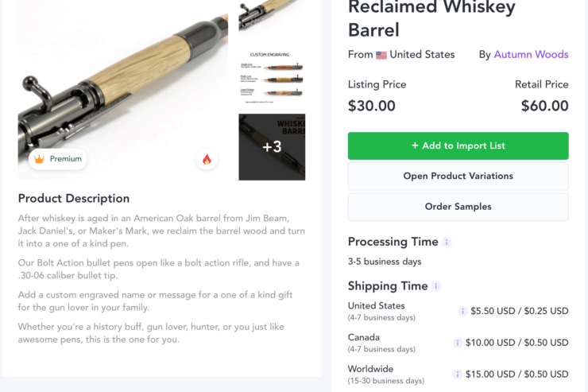Click the $60.00 retail price
Viewport: 588px width, 392px height.
coord(544,106)
